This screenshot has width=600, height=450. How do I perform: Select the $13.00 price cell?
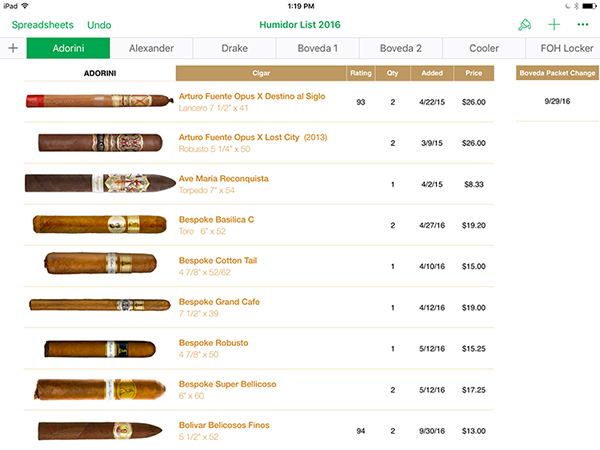click(474, 431)
